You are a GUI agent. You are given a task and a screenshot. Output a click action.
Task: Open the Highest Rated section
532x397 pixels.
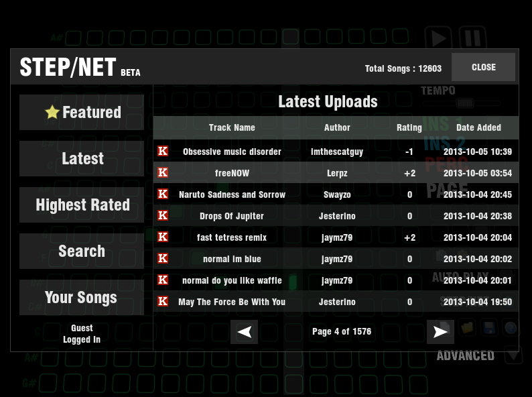tap(82, 205)
